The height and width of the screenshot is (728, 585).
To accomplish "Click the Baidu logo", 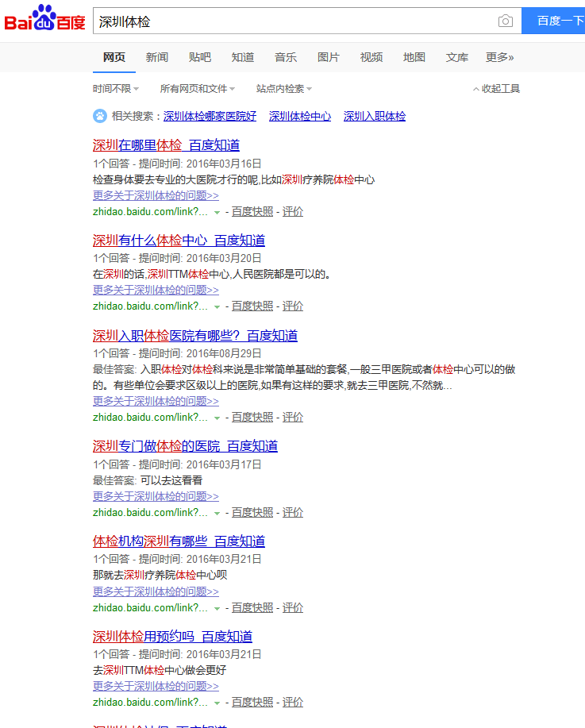I will pyautogui.click(x=44, y=19).
